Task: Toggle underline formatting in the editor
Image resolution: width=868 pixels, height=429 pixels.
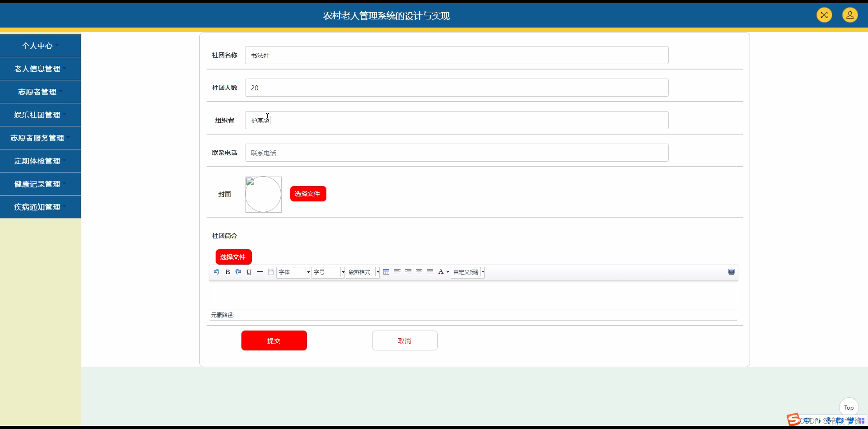Action: 249,272
